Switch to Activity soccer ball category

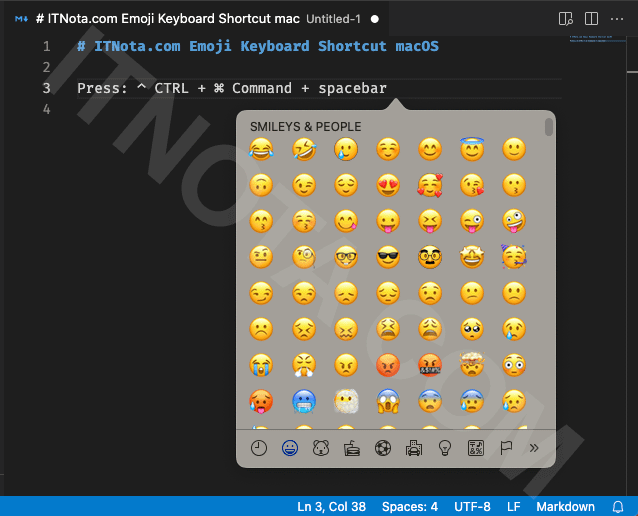382,448
